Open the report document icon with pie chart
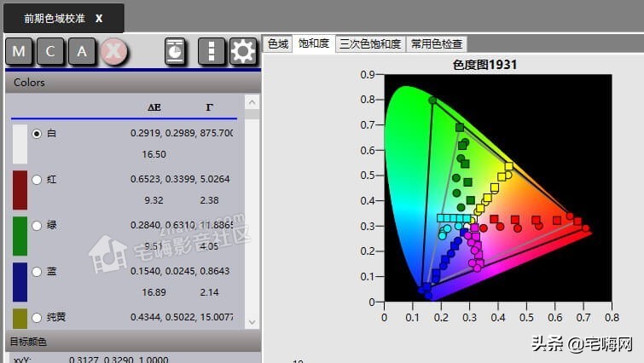 click(176, 51)
